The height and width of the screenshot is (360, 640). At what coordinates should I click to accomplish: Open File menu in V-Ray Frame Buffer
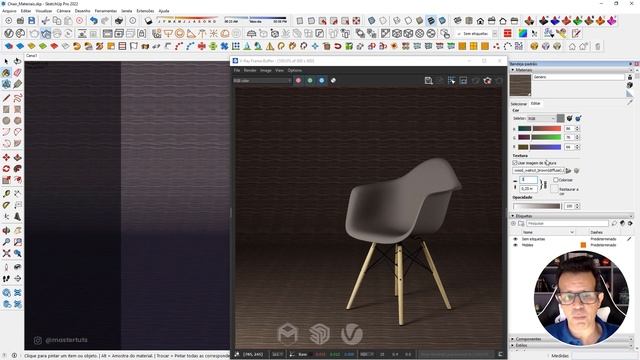point(237,70)
